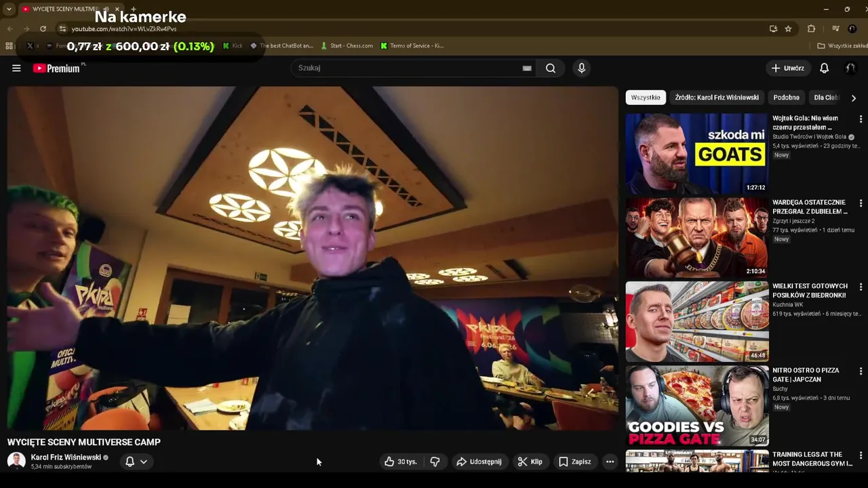Like the video (30 tys.)
868x488 pixels.
401,462
